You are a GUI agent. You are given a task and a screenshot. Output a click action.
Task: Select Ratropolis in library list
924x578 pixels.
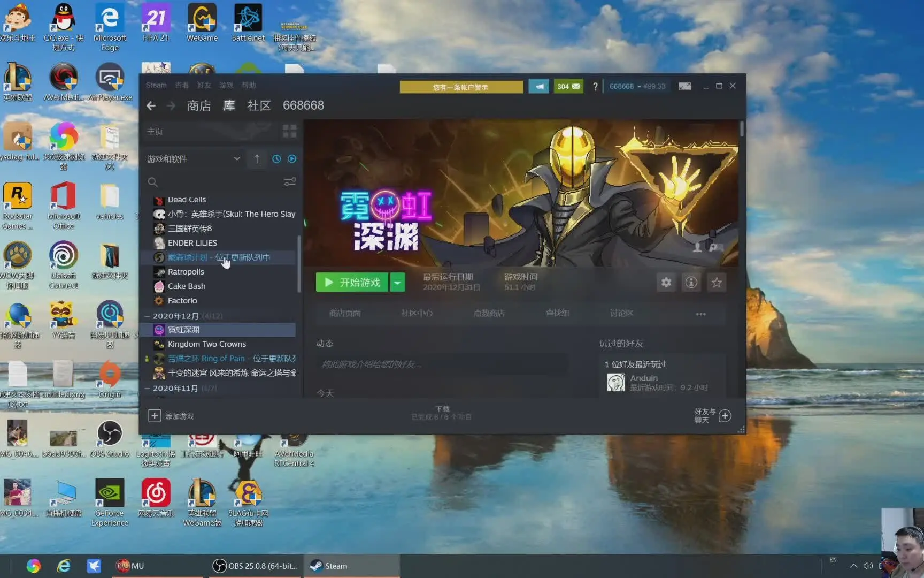coord(225,272)
